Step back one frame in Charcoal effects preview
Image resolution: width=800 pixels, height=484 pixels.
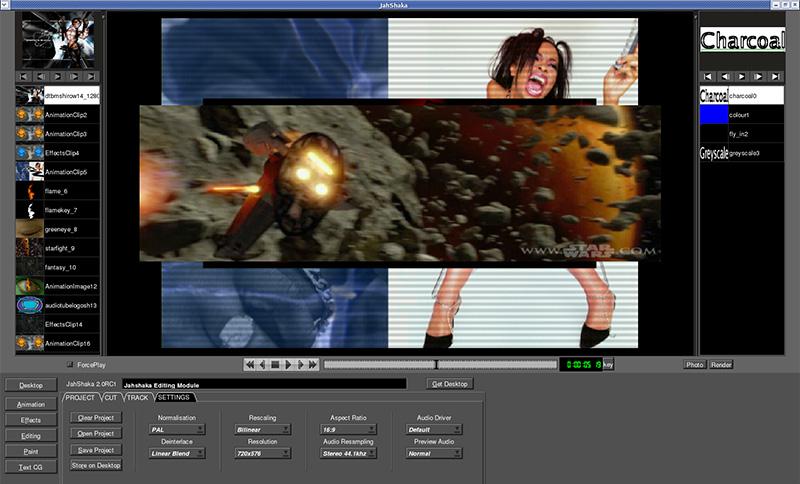coord(724,77)
